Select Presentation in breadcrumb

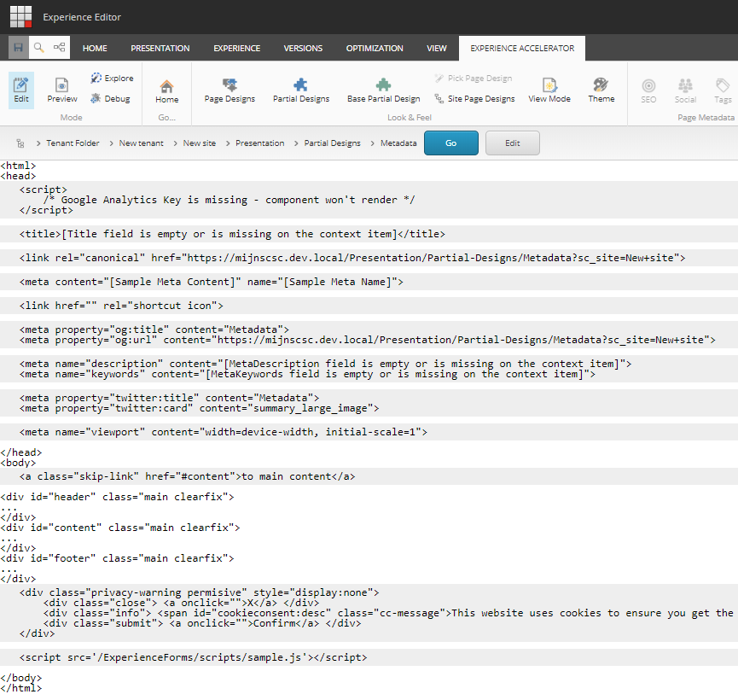(260, 143)
